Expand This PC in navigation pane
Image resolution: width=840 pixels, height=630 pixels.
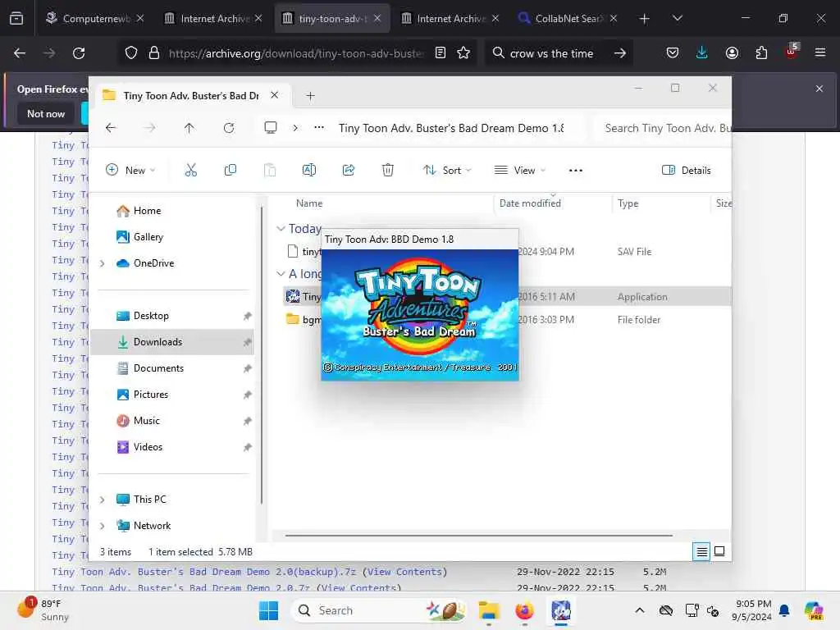(x=103, y=500)
